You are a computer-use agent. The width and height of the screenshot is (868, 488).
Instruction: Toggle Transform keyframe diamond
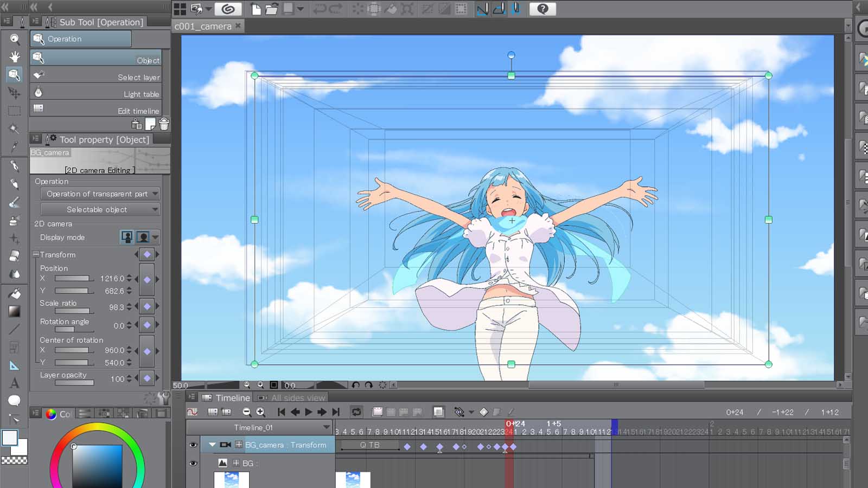coord(147,254)
